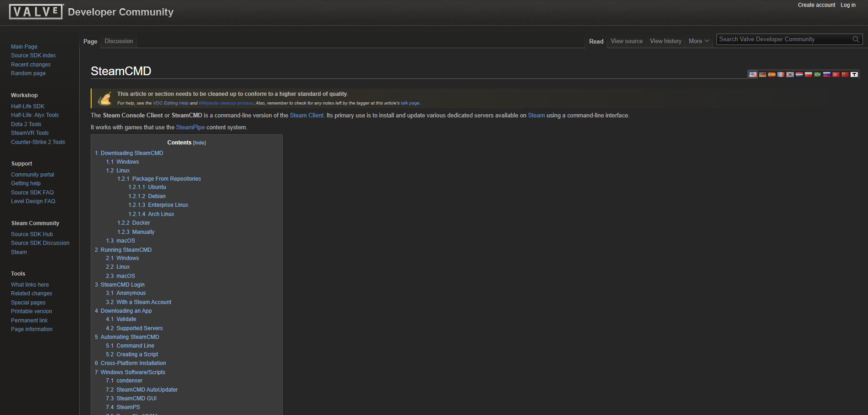Image resolution: width=868 pixels, height=415 pixels.
Task: Open the SteamPipe article link
Action: coord(190,127)
